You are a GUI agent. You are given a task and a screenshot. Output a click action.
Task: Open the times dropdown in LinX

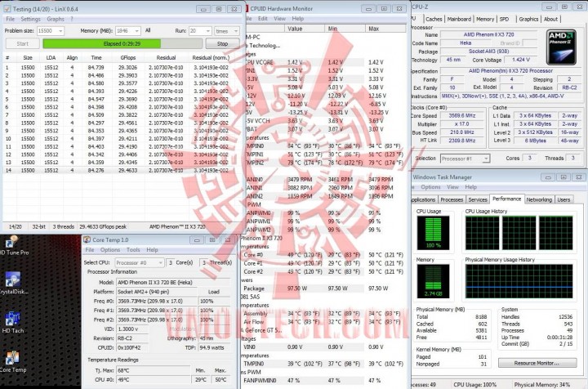(226, 31)
